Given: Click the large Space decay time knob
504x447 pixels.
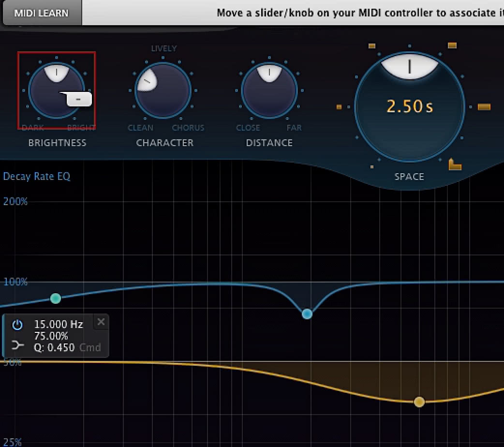Looking at the screenshot, I should (x=410, y=107).
